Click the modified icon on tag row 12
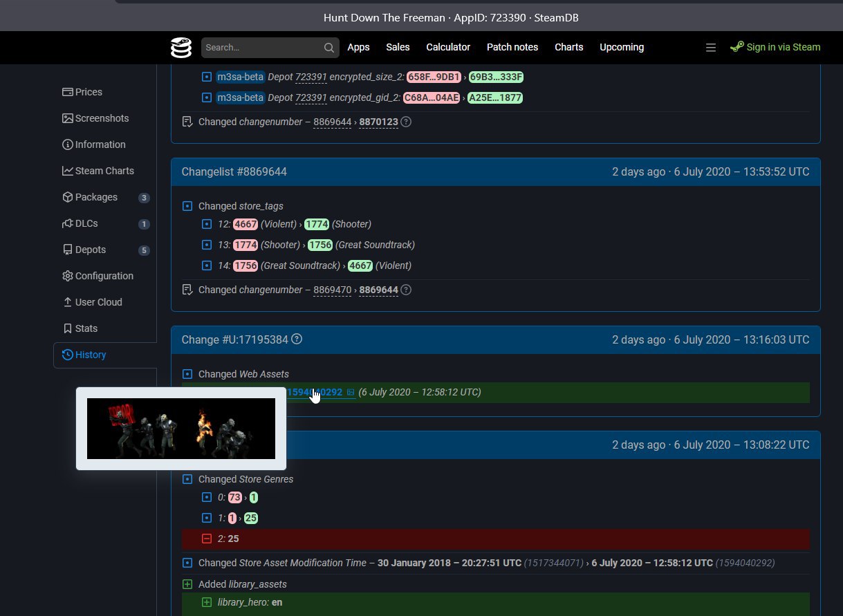The image size is (843, 616). point(207,224)
